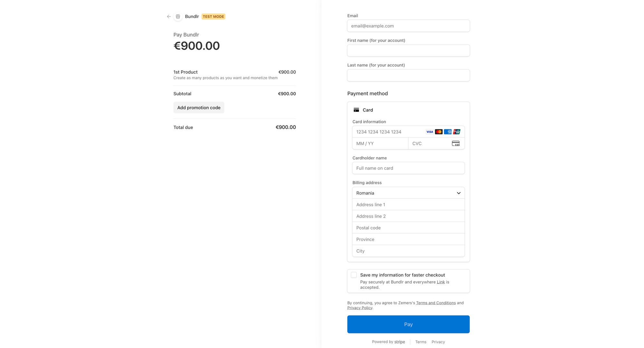
Task: Click the Card payment method icon
Action: point(356,110)
